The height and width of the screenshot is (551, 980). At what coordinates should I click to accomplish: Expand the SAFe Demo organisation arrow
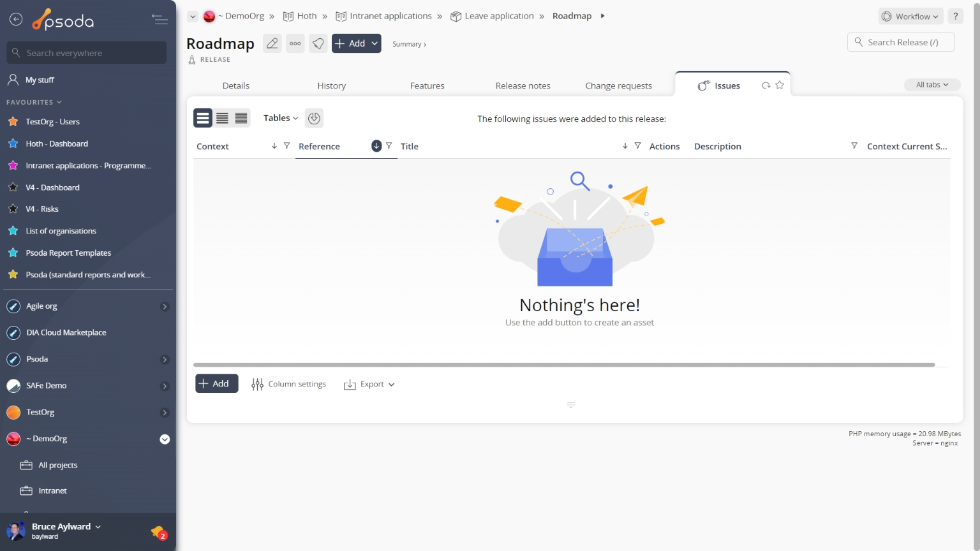[x=165, y=386]
